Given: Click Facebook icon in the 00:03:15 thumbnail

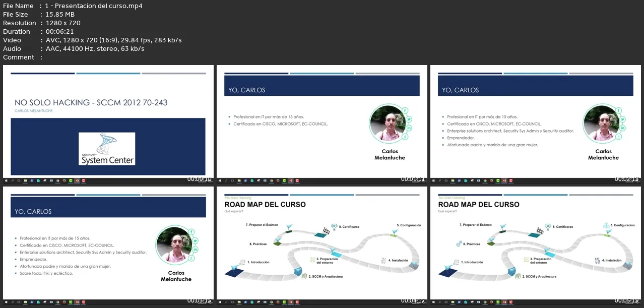Looking at the screenshot, I should pos(191,232).
